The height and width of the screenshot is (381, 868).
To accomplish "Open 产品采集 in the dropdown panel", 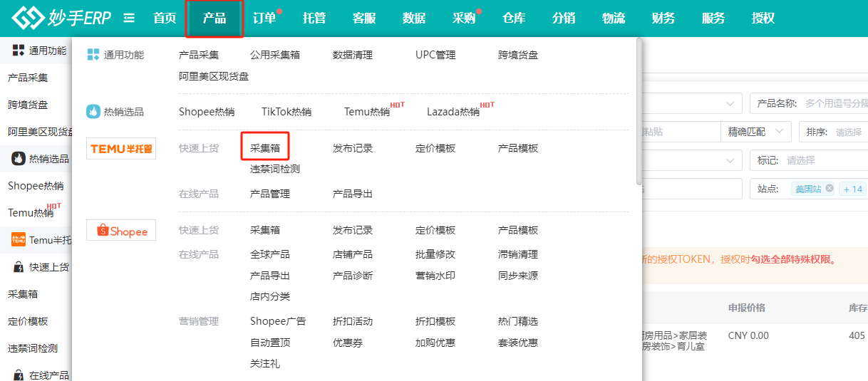I will pyautogui.click(x=199, y=55).
